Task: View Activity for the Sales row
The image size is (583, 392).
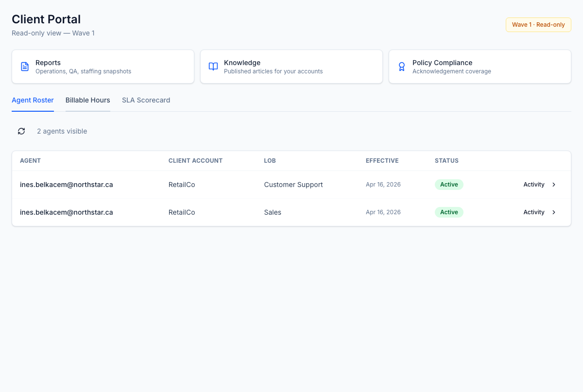Action: [540, 212]
